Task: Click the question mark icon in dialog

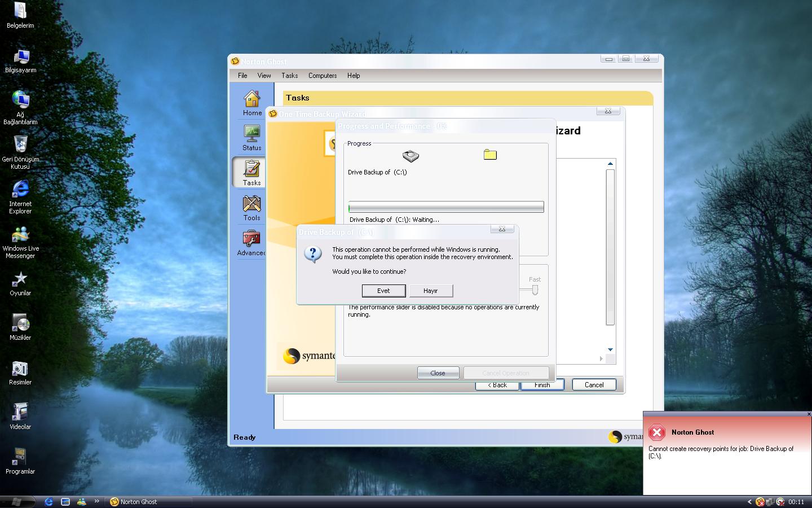Action: (x=313, y=254)
